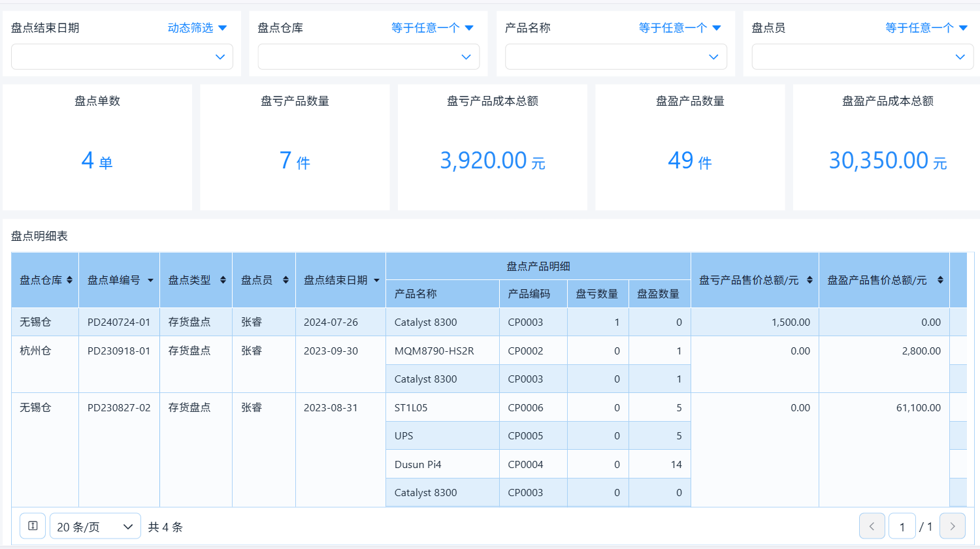Click the 盘盈产品数量 card value 49 件
This screenshot has width=980, height=549.
coord(690,161)
